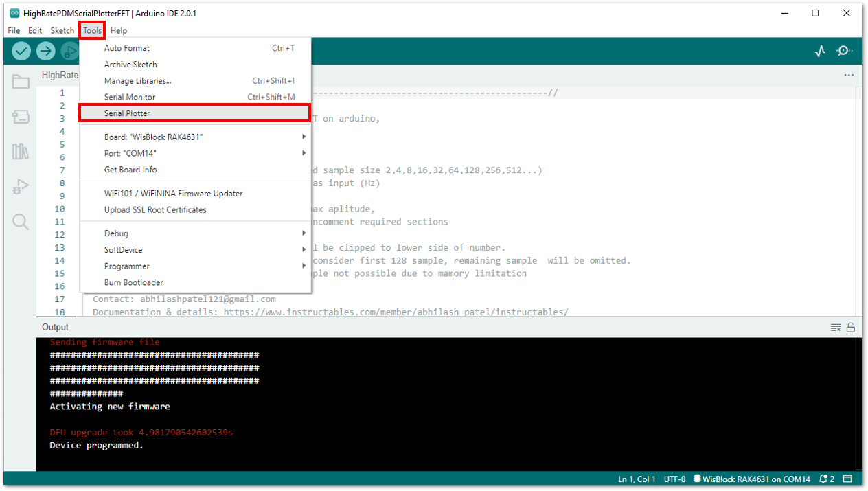Viewport: 868px width, 491px height.
Task: Open the File menu
Action: [x=14, y=30]
